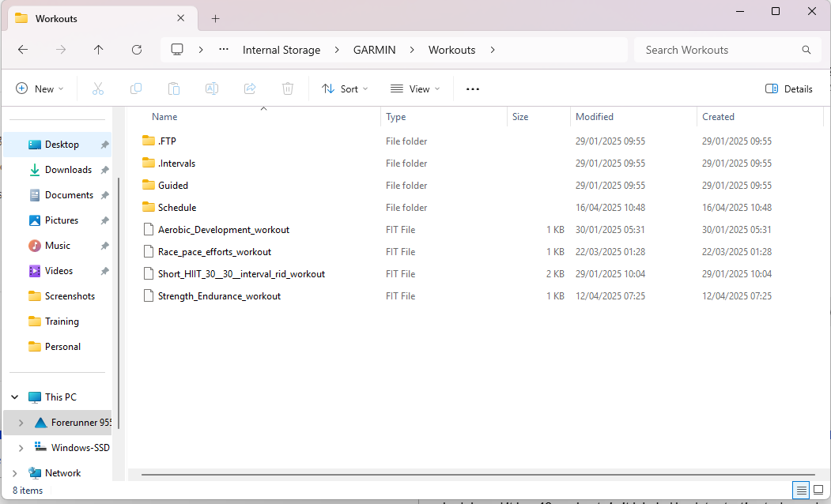Show hidden breadcrumb path with ellipsis
Image resolution: width=831 pixels, height=504 pixels.
pyautogui.click(x=224, y=50)
